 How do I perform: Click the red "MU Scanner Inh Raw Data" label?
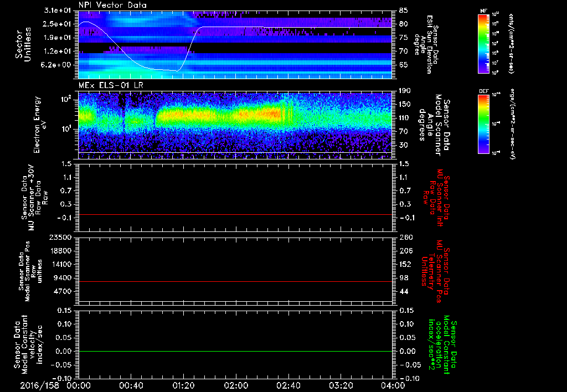(437, 198)
